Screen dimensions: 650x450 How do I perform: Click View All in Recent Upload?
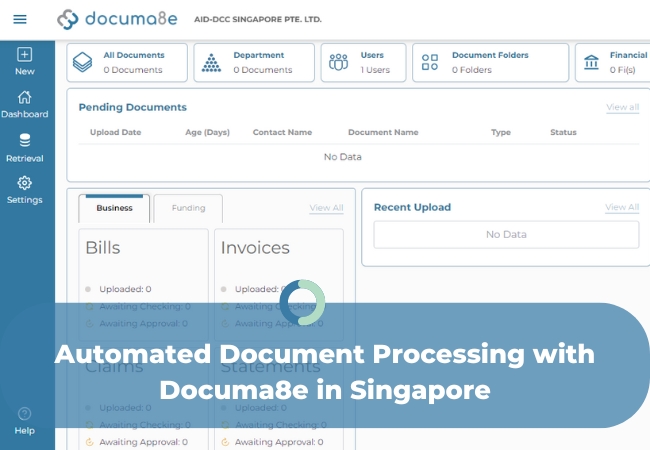click(x=622, y=207)
